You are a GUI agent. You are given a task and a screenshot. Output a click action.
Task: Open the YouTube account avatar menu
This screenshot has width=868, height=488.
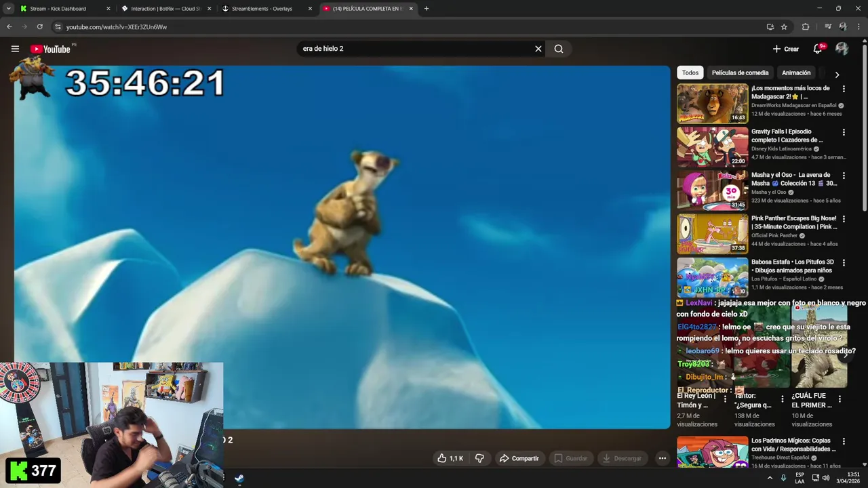pyautogui.click(x=842, y=49)
